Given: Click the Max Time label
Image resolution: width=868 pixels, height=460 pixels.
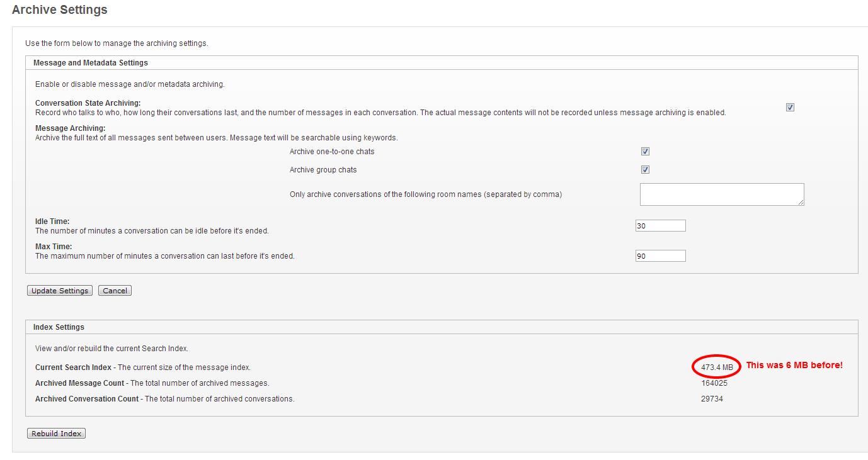Looking at the screenshot, I should click(x=54, y=247).
